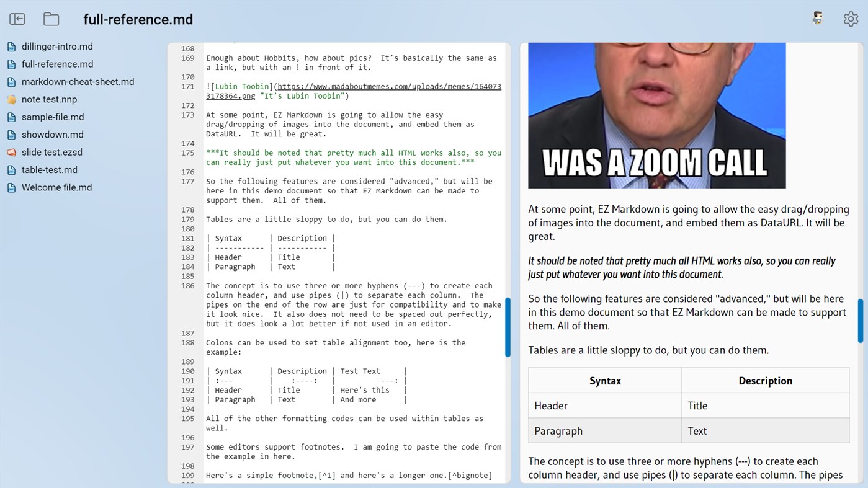Select full-reference.md in the sidebar
The image size is (868, 488).
pos(57,63)
